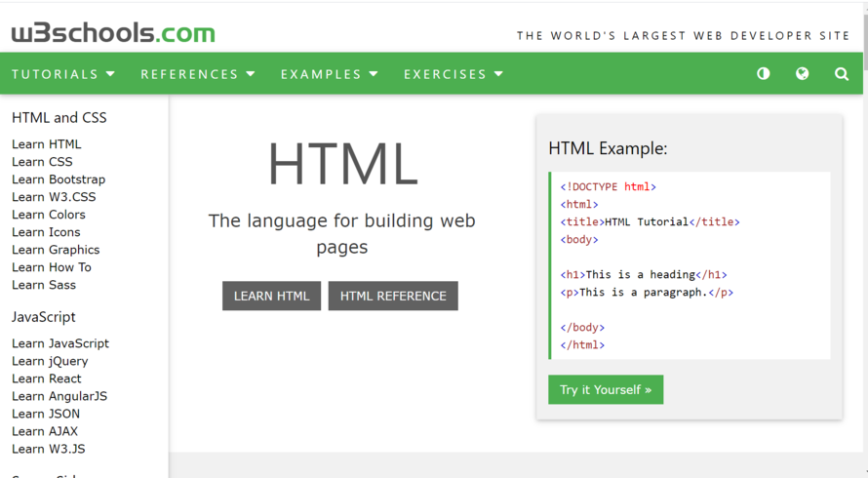This screenshot has width=868, height=478.
Task: Open the Learn W3.CSS link
Action: coord(54,197)
